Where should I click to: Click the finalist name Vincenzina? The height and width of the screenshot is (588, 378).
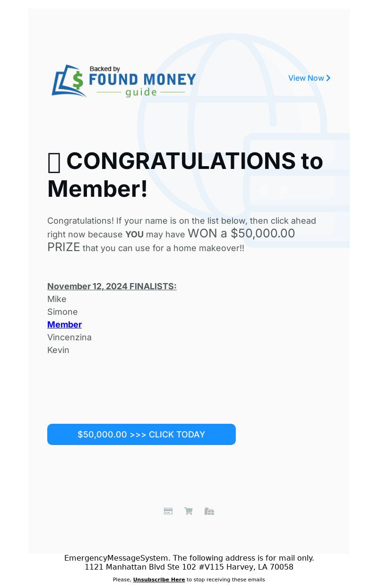(x=69, y=337)
